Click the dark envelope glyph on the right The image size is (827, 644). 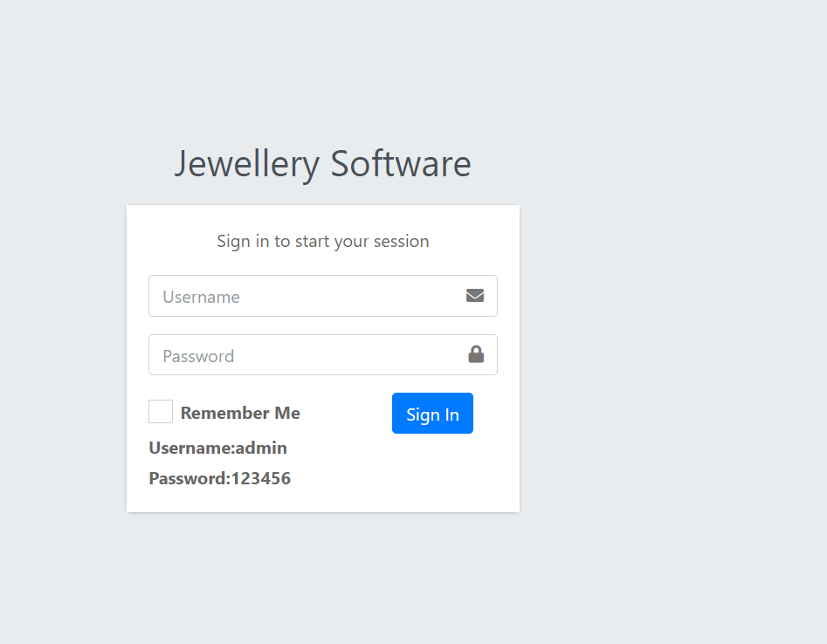pyautogui.click(x=475, y=295)
